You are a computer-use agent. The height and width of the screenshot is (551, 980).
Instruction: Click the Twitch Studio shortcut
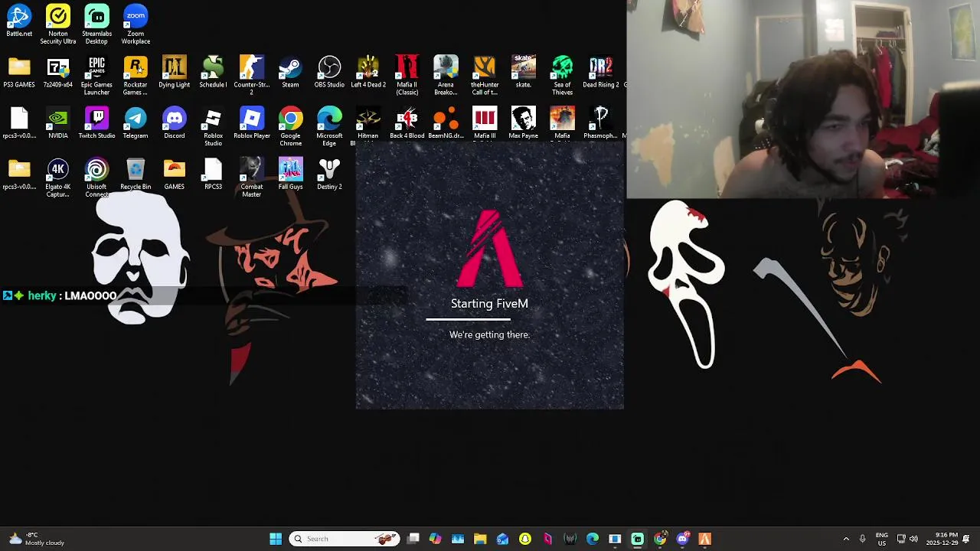click(96, 123)
